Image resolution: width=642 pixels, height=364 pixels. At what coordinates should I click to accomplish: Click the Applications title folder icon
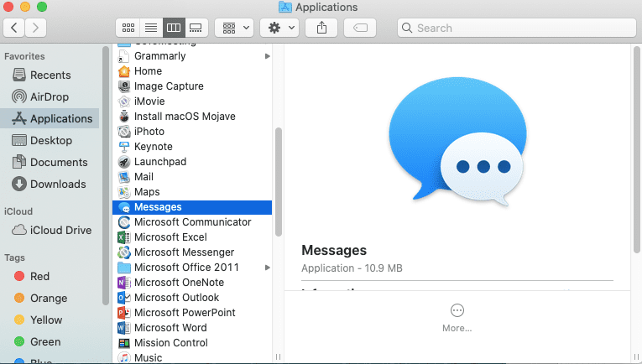click(285, 7)
